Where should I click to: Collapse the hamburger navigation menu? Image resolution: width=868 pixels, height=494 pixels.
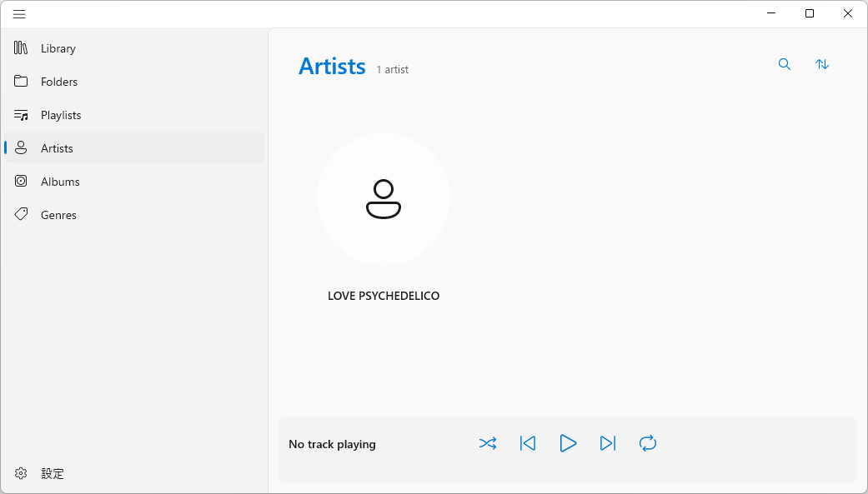pos(19,14)
